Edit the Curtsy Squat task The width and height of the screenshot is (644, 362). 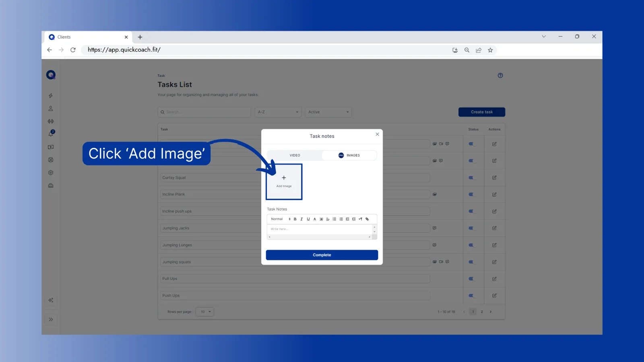494,178
